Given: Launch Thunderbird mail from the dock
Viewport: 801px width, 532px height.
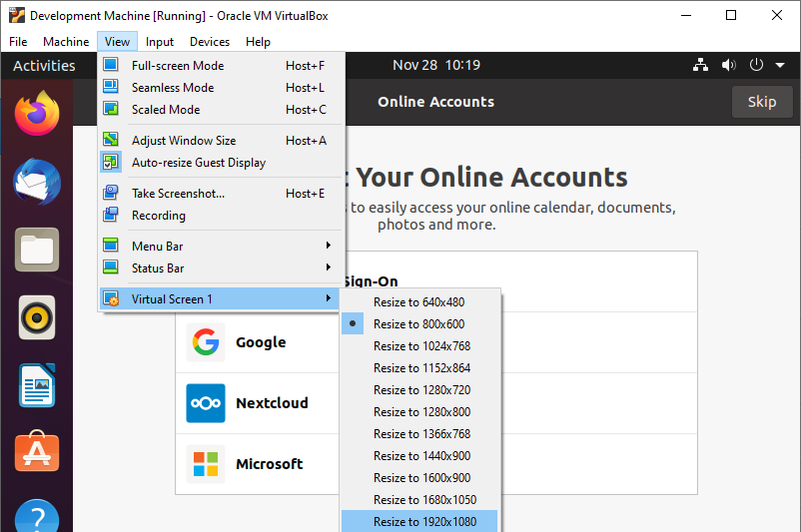Looking at the screenshot, I should click(x=37, y=182).
